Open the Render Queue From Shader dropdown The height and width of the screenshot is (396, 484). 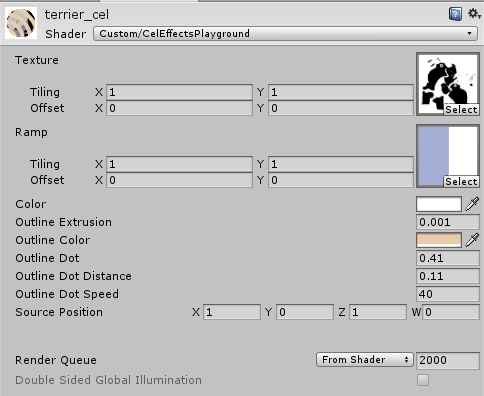click(x=365, y=360)
